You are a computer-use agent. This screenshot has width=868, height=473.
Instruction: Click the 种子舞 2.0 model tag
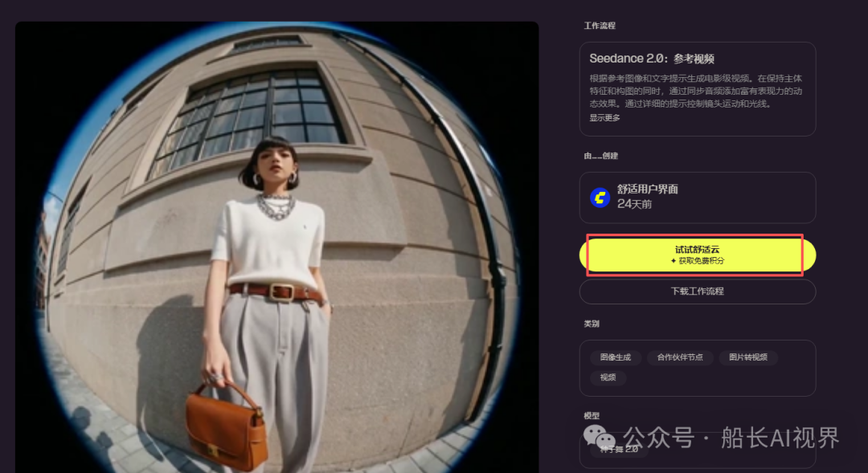coord(619,449)
